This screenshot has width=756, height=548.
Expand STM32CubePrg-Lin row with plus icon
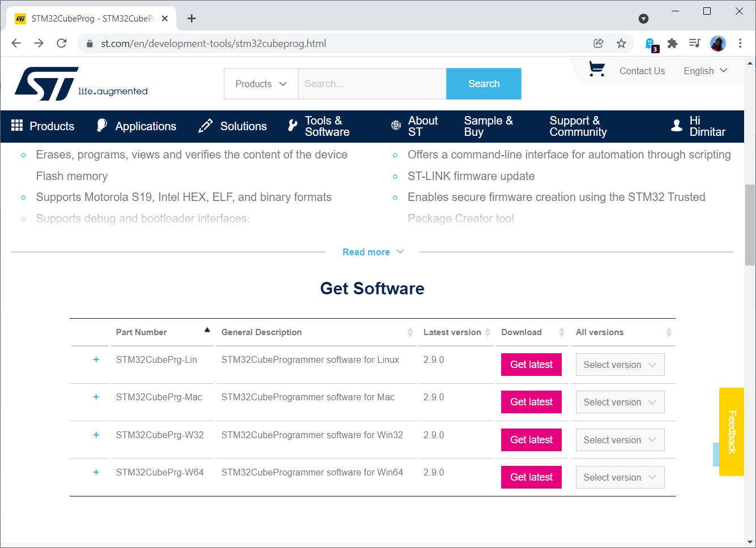(x=96, y=359)
